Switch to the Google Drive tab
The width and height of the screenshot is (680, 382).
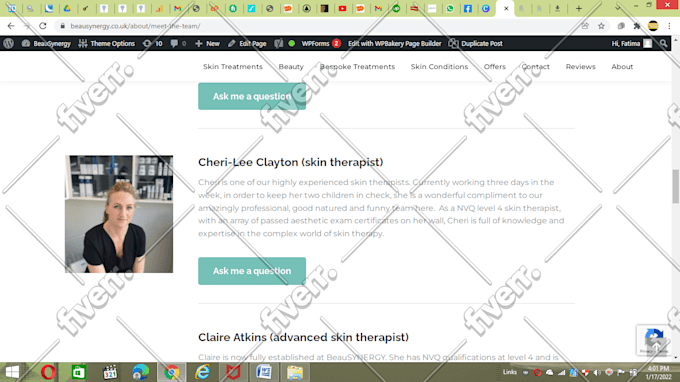click(x=67, y=8)
